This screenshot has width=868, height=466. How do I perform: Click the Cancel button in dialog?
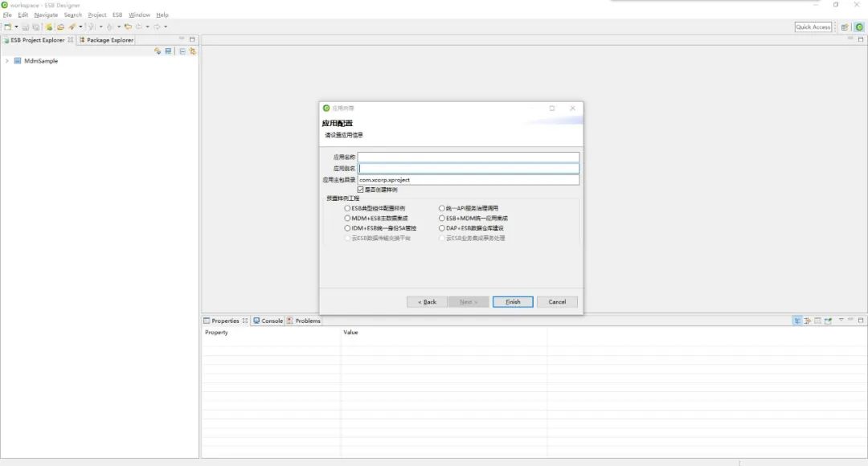(x=557, y=301)
